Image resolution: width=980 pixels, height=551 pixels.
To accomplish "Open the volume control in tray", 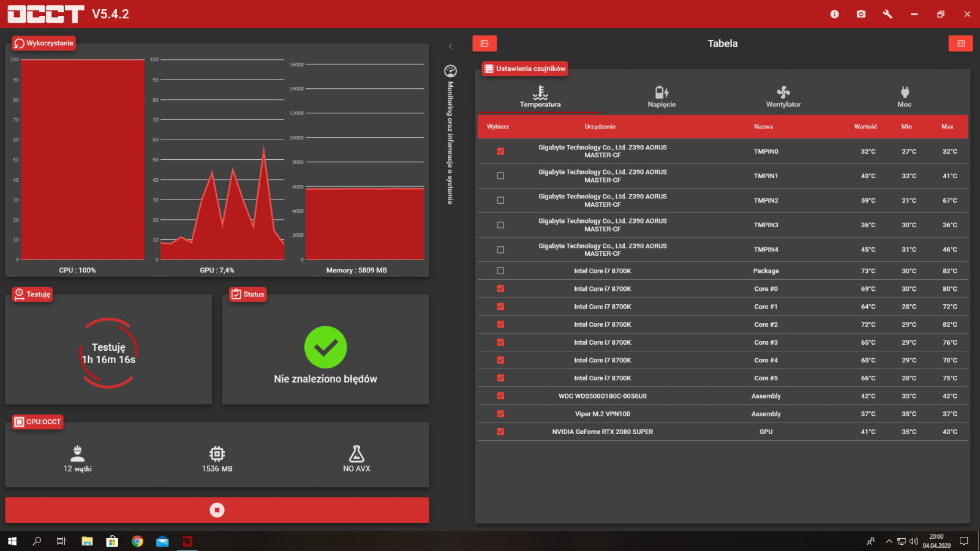I will tap(913, 541).
